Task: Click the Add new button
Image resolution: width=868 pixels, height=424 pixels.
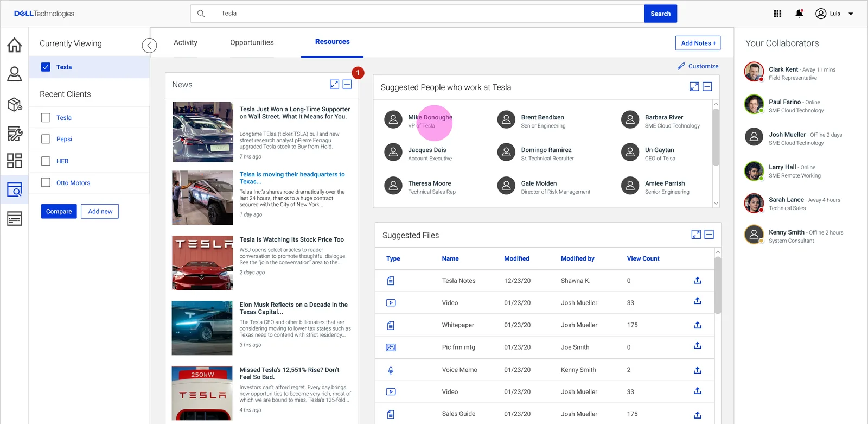Action: 100,211
